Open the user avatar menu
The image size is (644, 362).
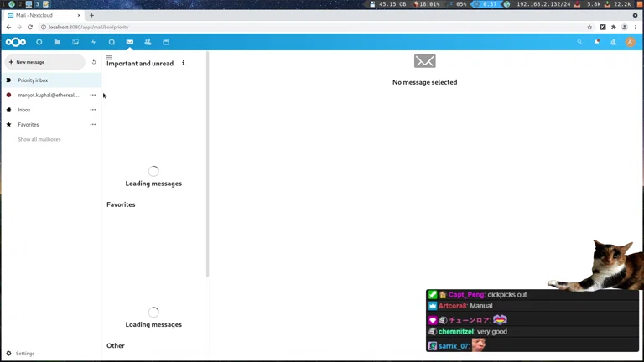(x=630, y=42)
